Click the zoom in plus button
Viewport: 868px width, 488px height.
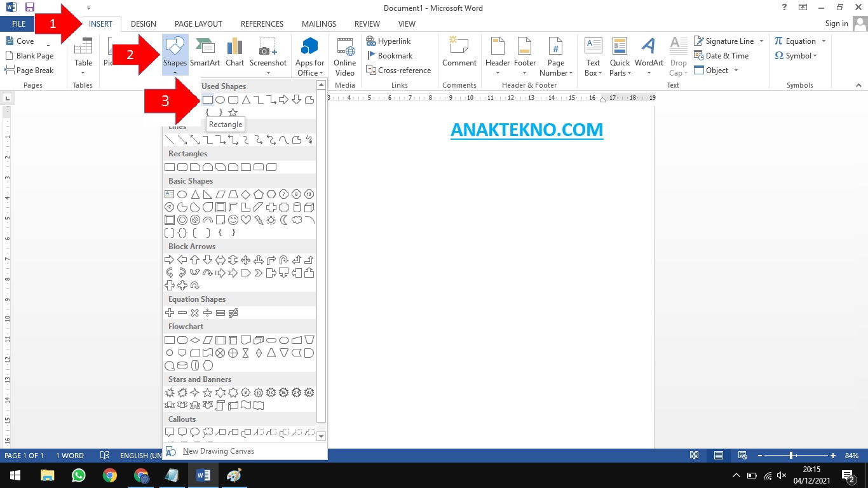click(x=833, y=456)
